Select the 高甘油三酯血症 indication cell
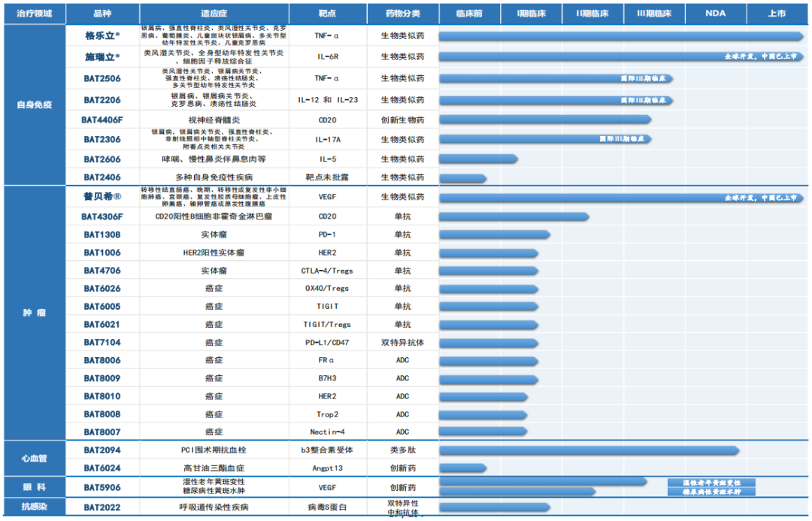This screenshot has width=812, height=521. [x=214, y=468]
